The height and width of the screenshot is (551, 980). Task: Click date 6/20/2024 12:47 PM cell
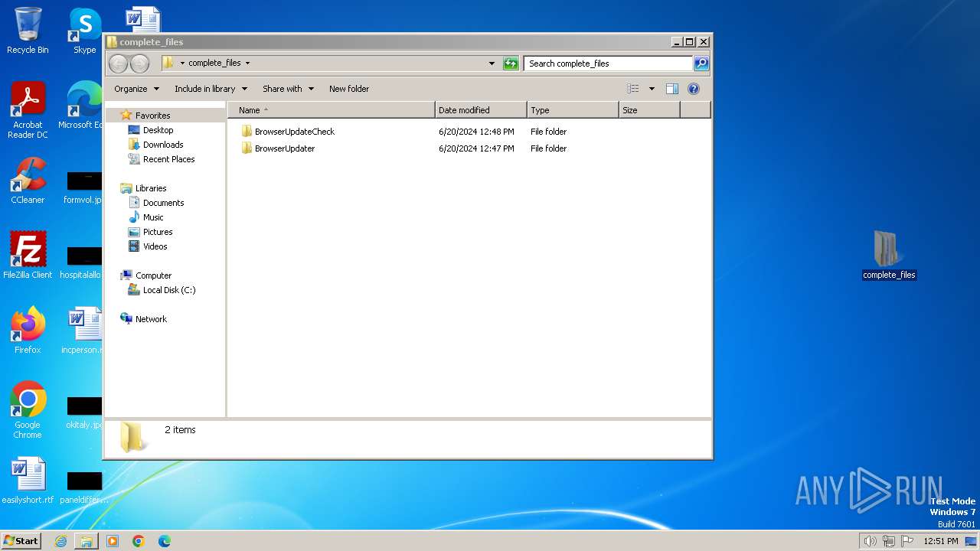pos(476,148)
